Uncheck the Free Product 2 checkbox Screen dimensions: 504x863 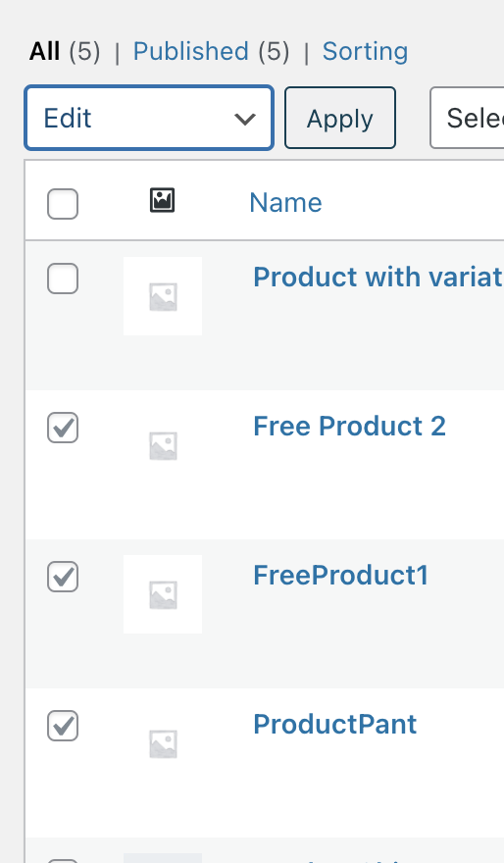tap(63, 428)
